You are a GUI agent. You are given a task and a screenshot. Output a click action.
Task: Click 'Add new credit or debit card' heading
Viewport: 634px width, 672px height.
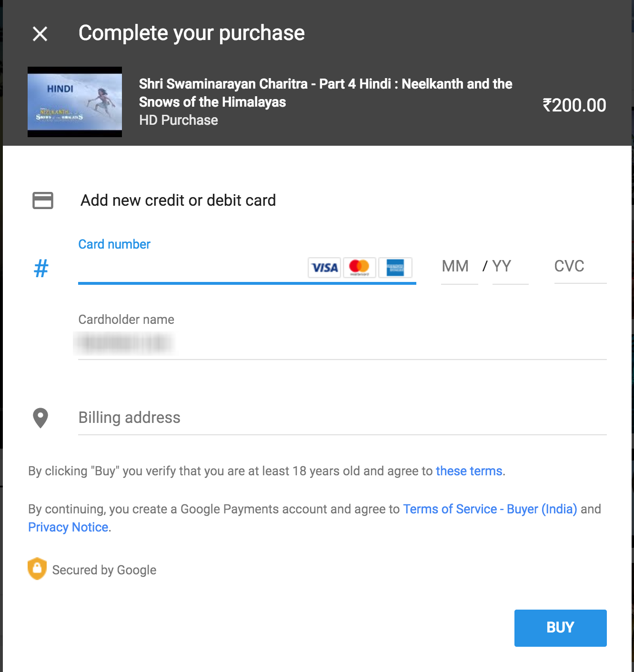pos(178,201)
